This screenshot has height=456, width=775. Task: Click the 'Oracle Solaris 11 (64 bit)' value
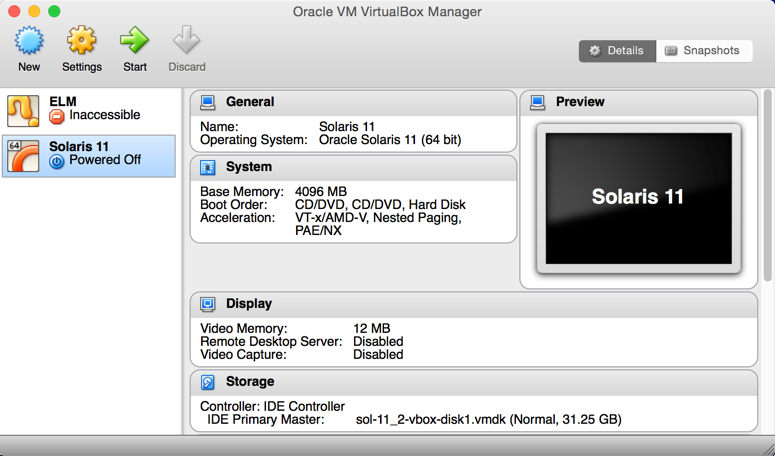click(390, 140)
